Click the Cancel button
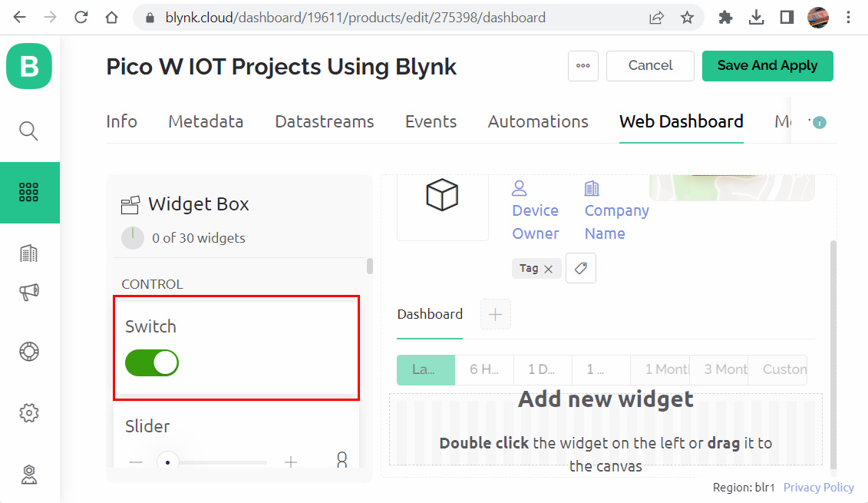Viewport: 868px width, 503px height. coord(651,66)
